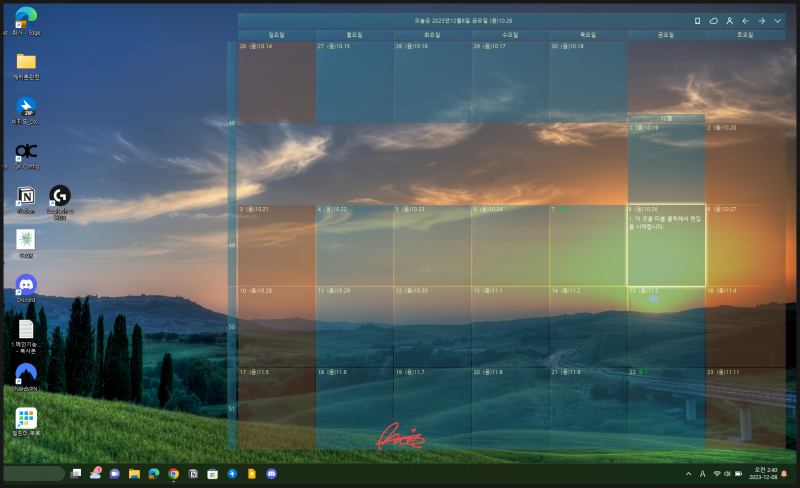This screenshot has width=800, height=488.
Task: Select calendar cell for December 10
Action: tap(277, 327)
